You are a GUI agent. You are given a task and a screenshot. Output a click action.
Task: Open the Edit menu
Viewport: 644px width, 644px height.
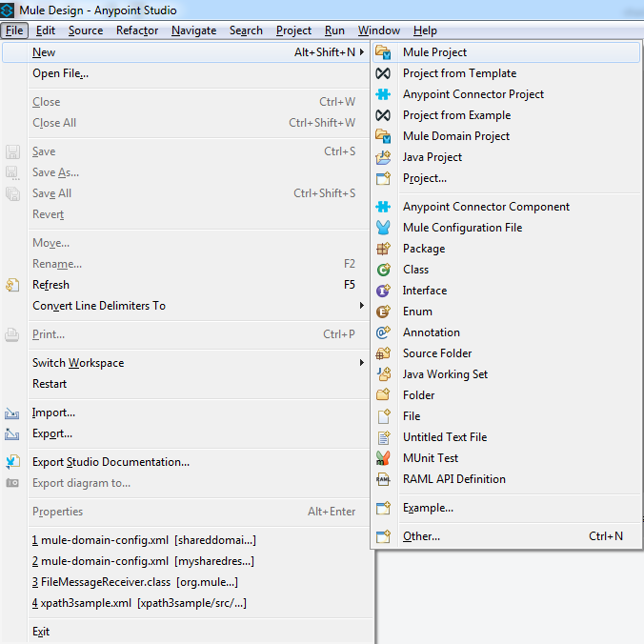[x=45, y=30]
